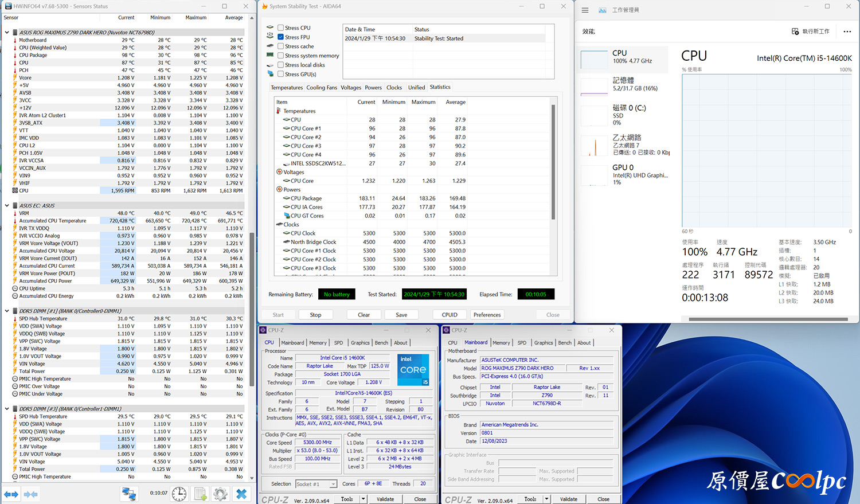Click the HWiNFO clock timer icon
Screen dimensions: 860x504
click(179, 494)
